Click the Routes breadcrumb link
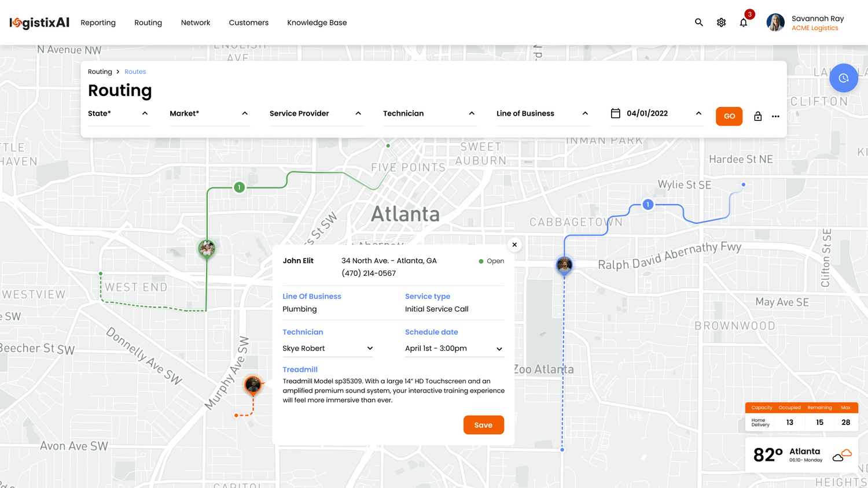Image resolution: width=868 pixels, height=488 pixels. pos(135,72)
